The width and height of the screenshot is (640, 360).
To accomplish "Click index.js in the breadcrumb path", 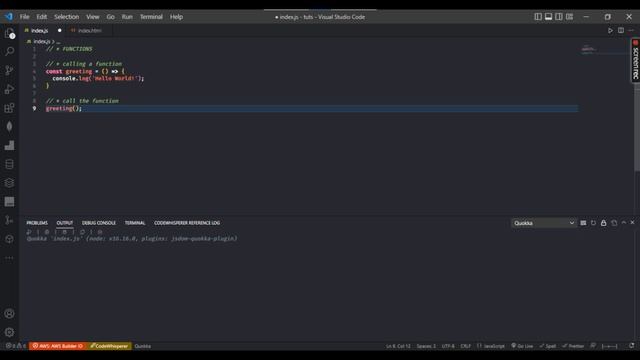I will (42, 42).
